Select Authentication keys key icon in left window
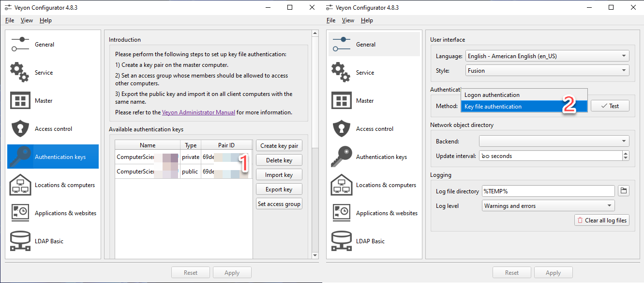 [x=20, y=157]
